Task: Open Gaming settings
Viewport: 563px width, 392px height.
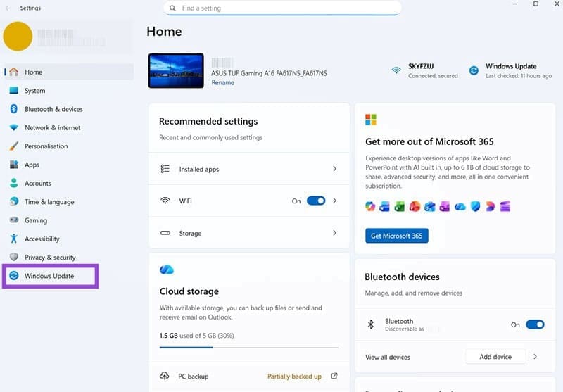Action: click(x=69, y=220)
